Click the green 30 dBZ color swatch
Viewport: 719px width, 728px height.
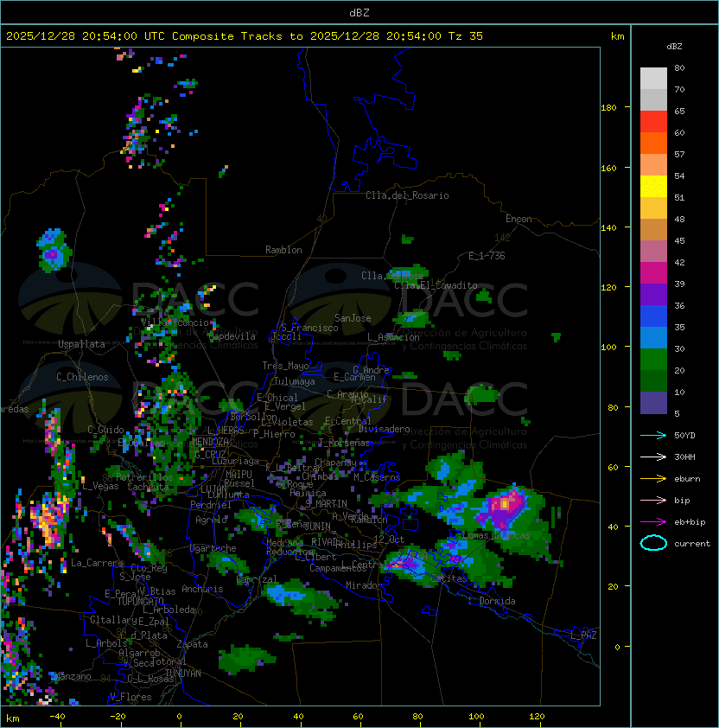point(653,359)
